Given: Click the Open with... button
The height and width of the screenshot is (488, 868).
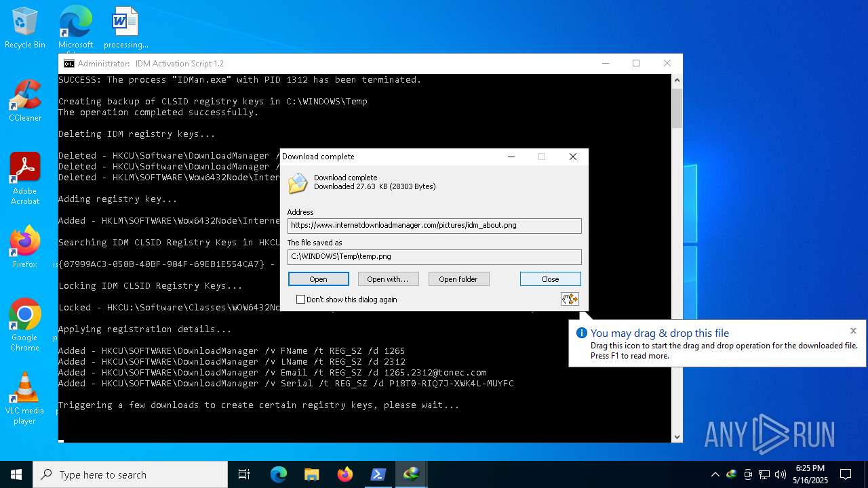Looking at the screenshot, I should 387,279.
